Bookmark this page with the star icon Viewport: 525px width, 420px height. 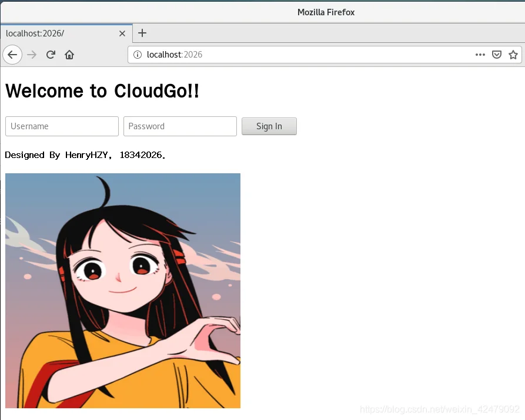513,55
